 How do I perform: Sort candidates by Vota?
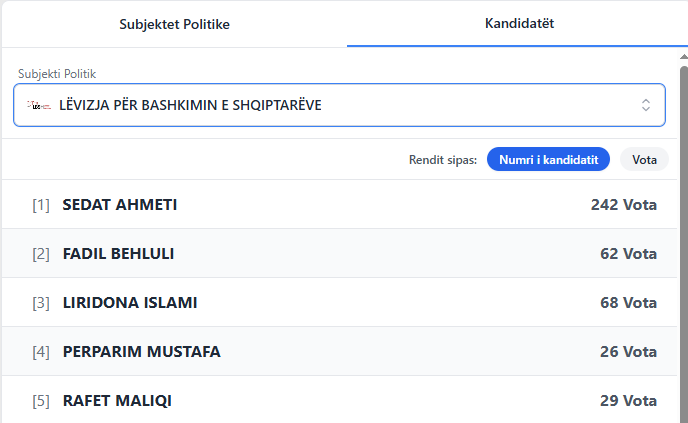[x=644, y=159]
